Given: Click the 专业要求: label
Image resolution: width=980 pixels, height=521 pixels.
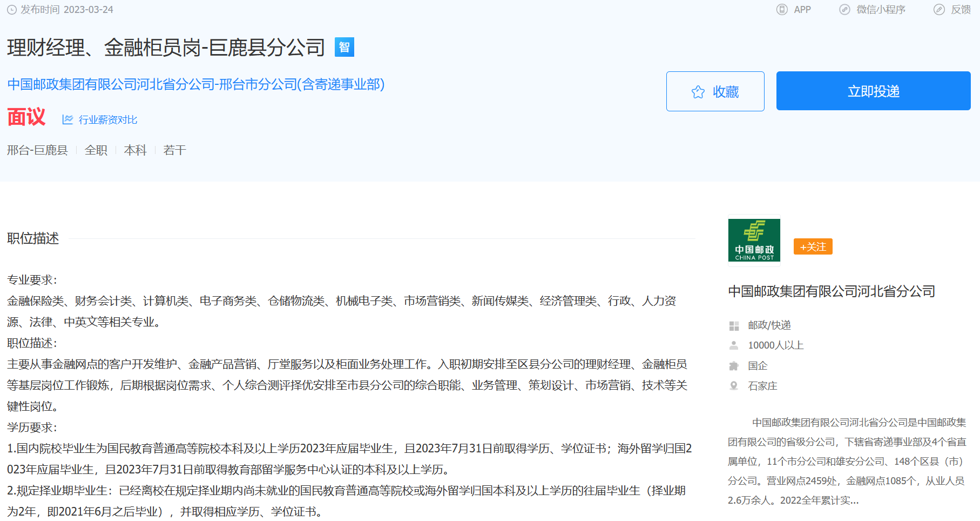Looking at the screenshot, I should [x=32, y=280].
